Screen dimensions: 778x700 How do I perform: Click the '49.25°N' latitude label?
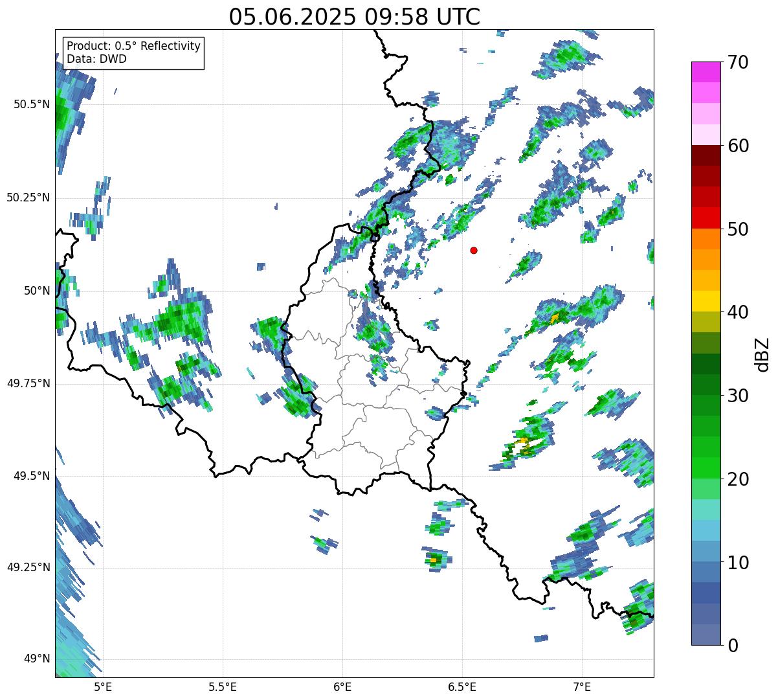point(28,567)
